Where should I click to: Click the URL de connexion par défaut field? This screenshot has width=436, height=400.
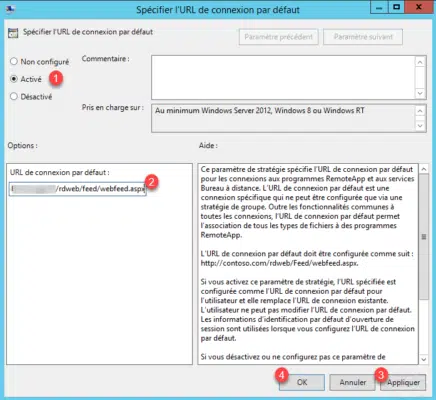coord(77,189)
